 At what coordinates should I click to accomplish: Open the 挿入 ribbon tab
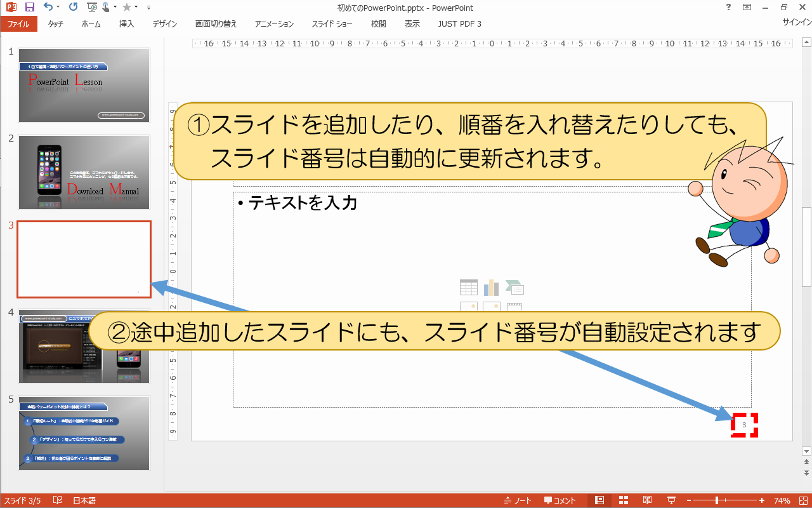[127, 24]
